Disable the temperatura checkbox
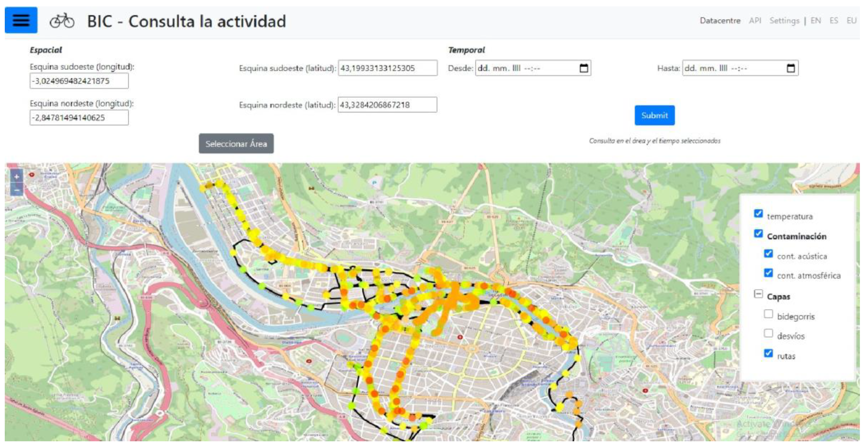This screenshot has width=868, height=447. 758,213
